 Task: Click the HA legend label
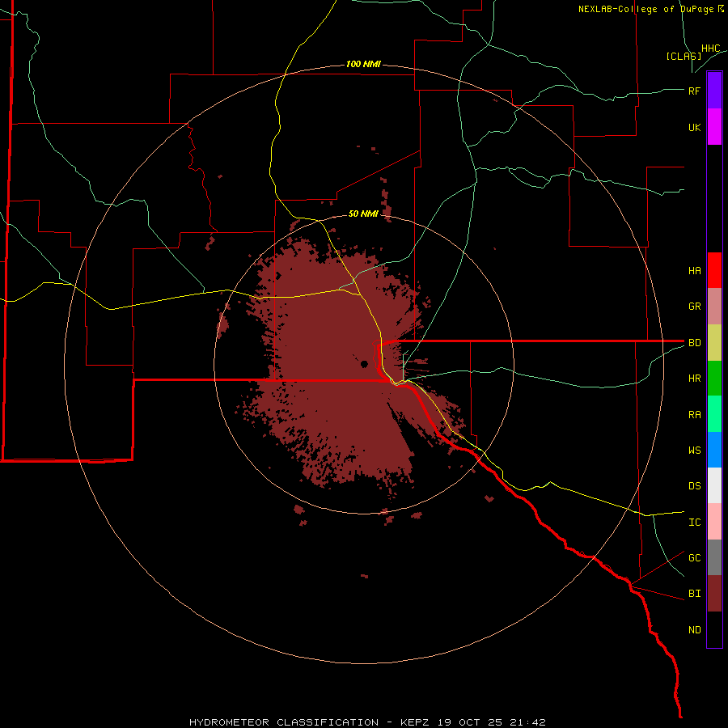pos(694,270)
